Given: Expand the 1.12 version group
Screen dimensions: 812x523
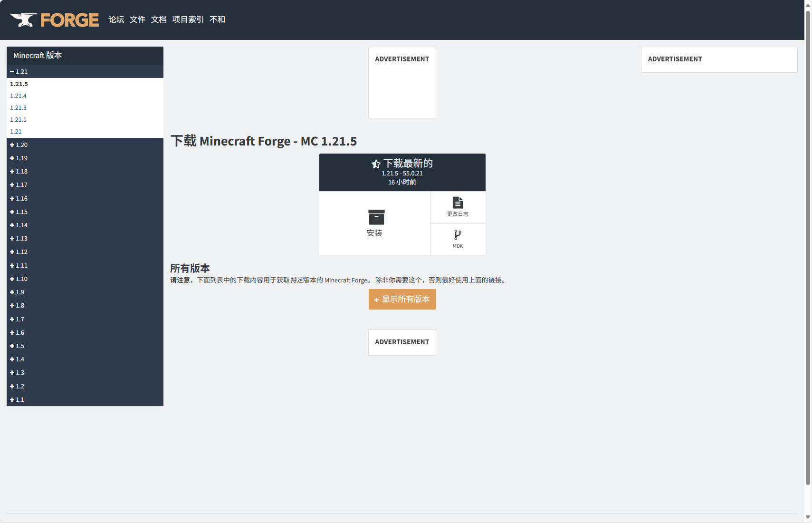Looking at the screenshot, I should click(x=21, y=252).
